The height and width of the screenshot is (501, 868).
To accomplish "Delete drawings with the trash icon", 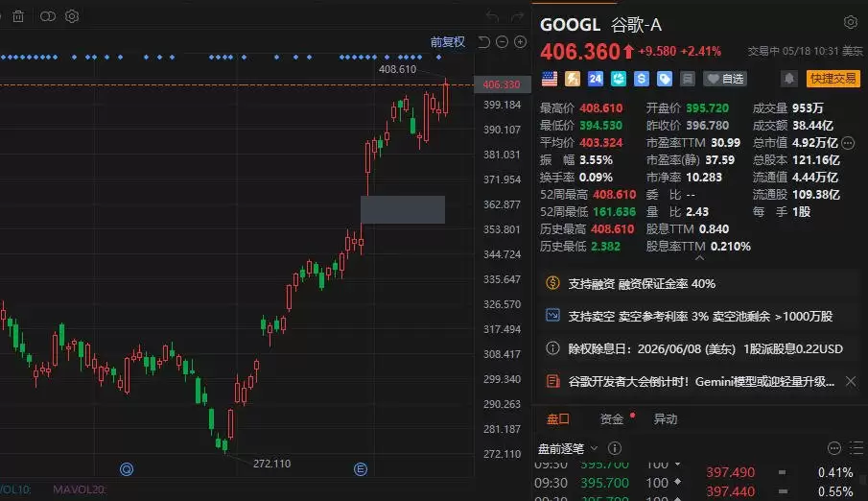I will (x=18, y=16).
